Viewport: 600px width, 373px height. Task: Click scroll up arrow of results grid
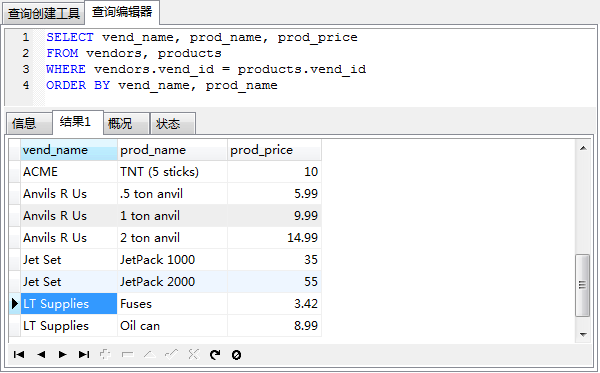[583, 148]
